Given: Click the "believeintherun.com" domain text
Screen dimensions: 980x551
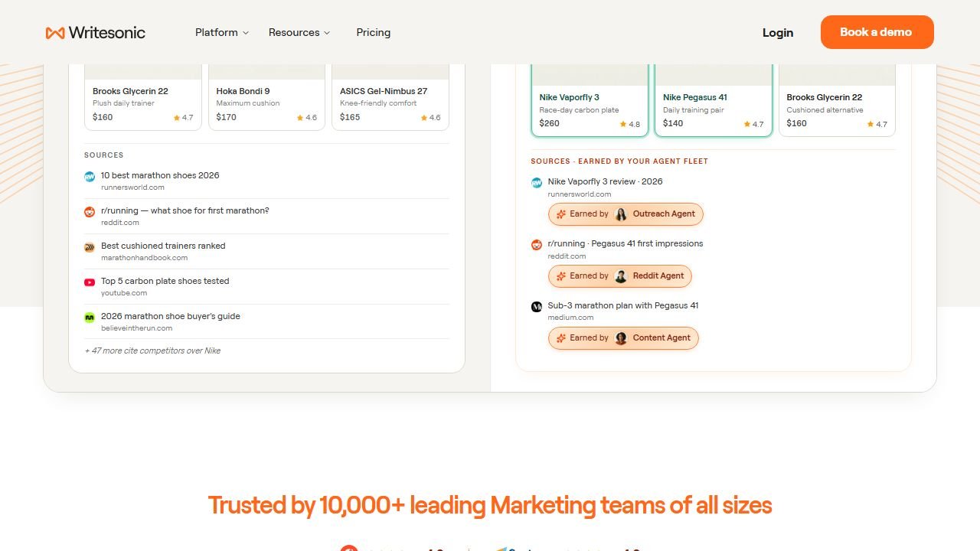Looking at the screenshot, I should coord(137,328).
